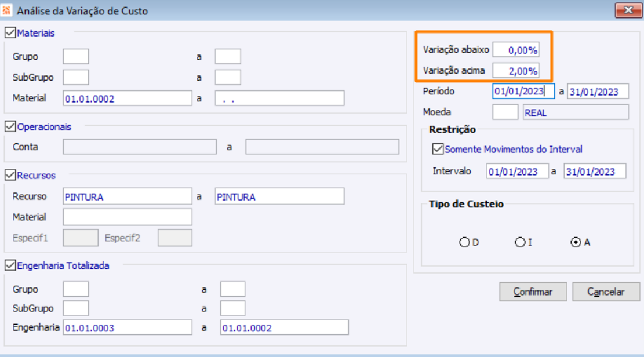
Task: Click the Especif2 field
Action: [x=175, y=238]
